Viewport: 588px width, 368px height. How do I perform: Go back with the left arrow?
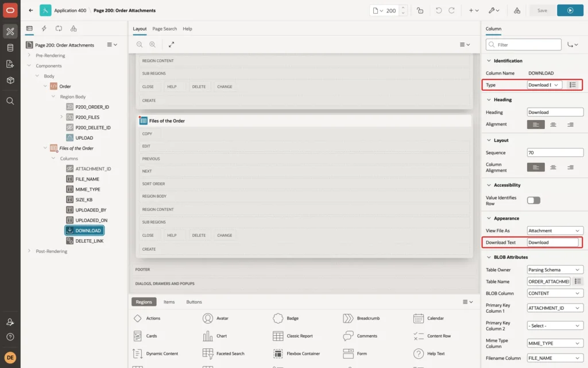[x=31, y=10]
